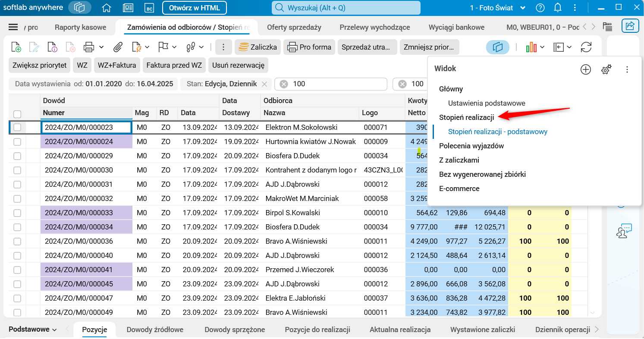Check the row for order 2024/ZO/M0/000036
This screenshot has width=644, height=339.
[17, 241]
